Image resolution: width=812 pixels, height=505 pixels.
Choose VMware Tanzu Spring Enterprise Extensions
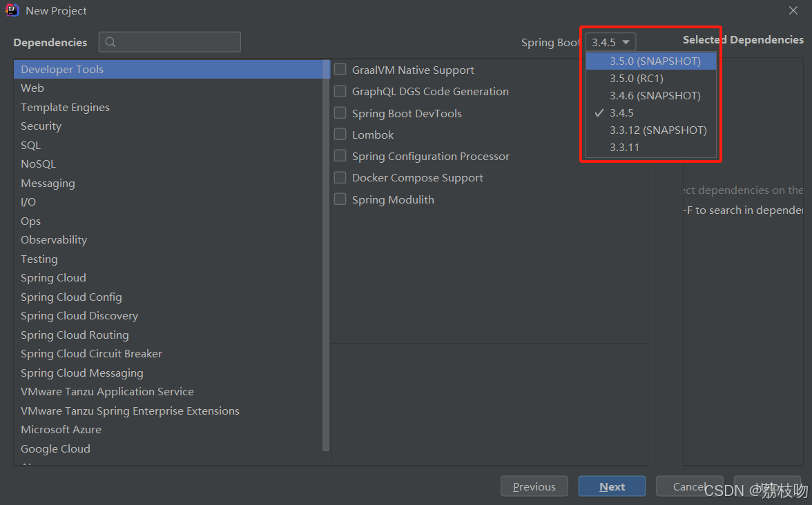[168, 411]
